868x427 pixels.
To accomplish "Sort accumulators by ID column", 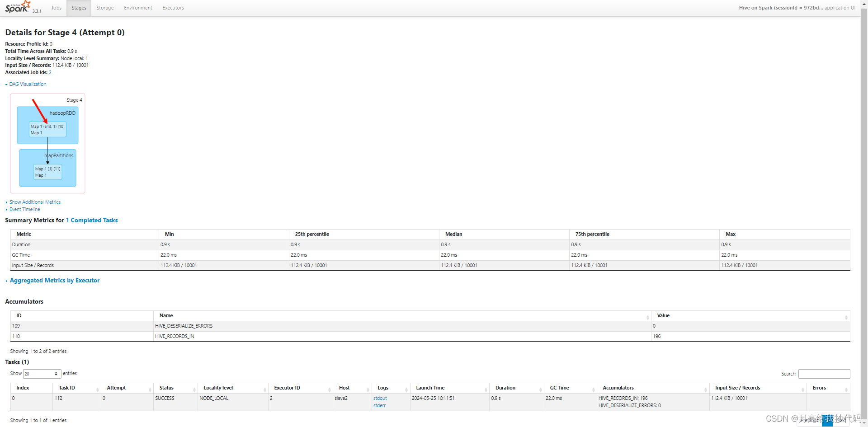I will 82,315.
